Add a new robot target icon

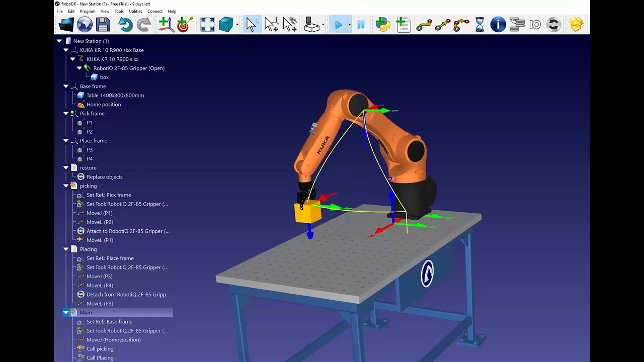coord(185,24)
